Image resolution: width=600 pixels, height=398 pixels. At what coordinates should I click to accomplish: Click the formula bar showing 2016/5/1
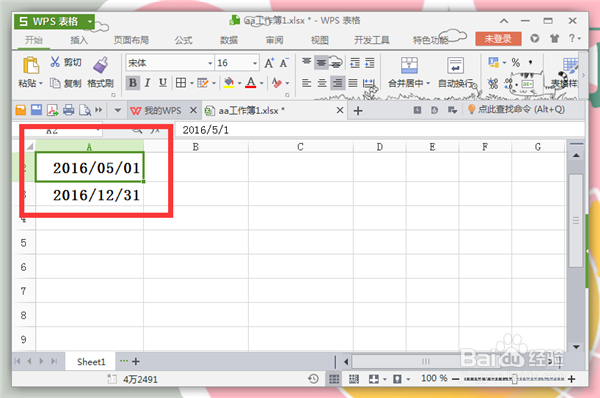point(379,130)
